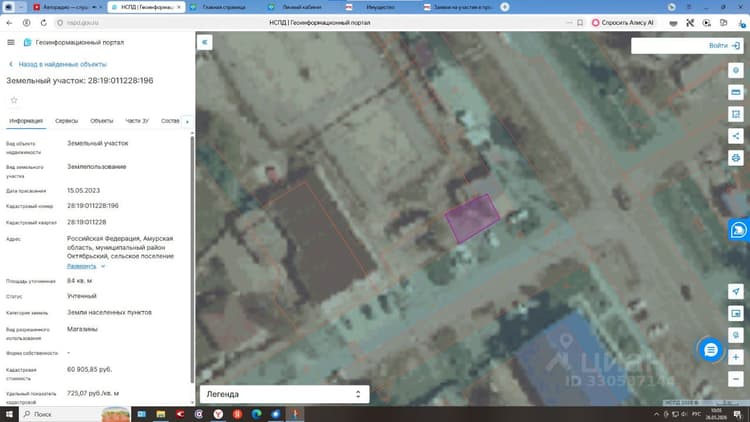Open the overview map window icon
Image resolution: width=750 pixels, height=422 pixels.
[x=736, y=313]
